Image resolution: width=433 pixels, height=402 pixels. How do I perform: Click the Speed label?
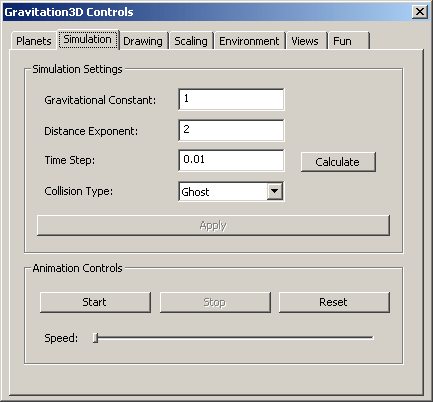[x=61, y=338]
